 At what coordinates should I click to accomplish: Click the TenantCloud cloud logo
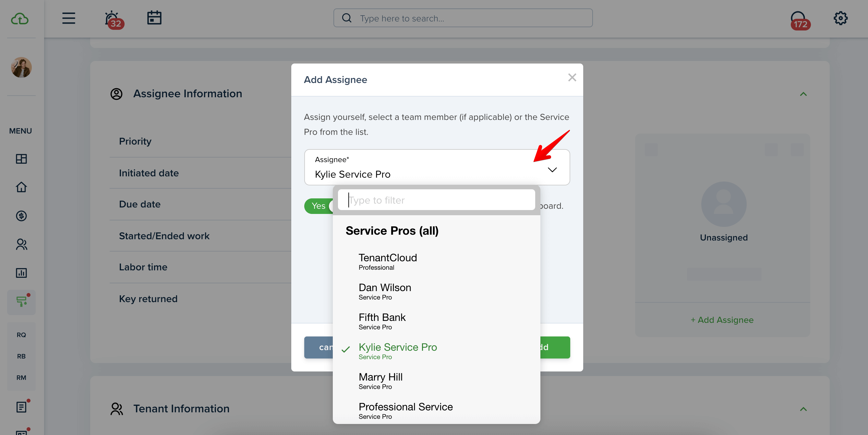click(x=19, y=18)
